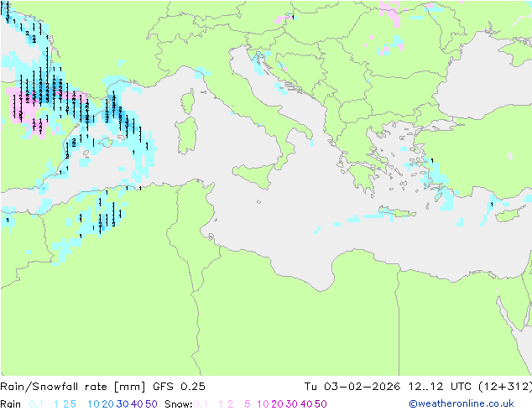Click the 'Snow:' legend label
This screenshot has height=411, width=532.
[179, 404]
